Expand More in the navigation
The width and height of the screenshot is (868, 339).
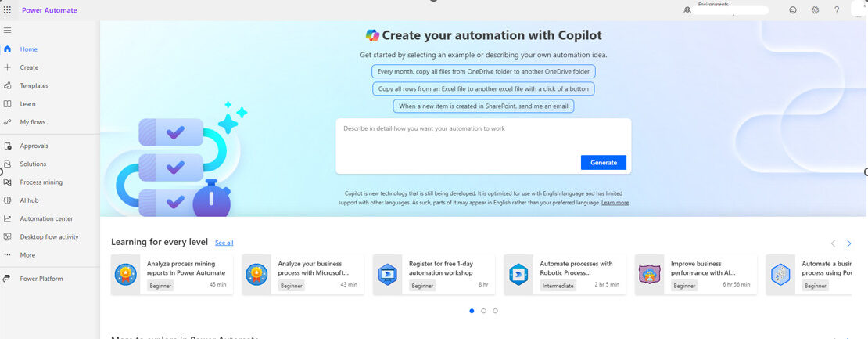tap(27, 254)
